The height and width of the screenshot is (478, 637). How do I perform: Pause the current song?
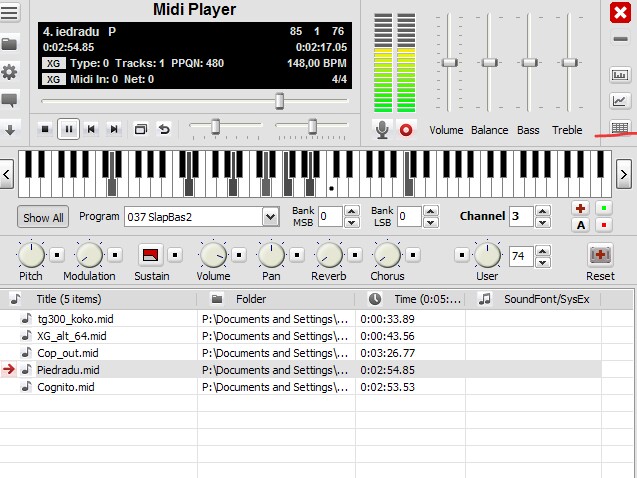68,129
